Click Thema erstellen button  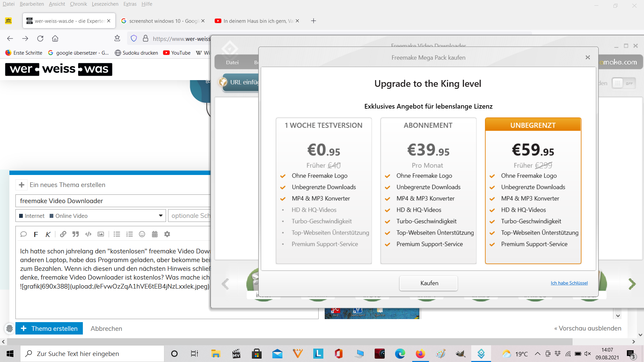[49, 328]
